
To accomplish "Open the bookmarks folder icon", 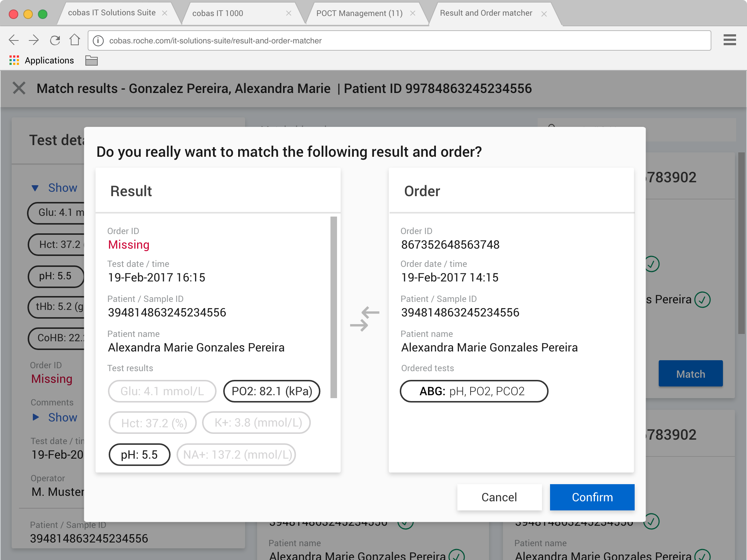I will 91,61.
